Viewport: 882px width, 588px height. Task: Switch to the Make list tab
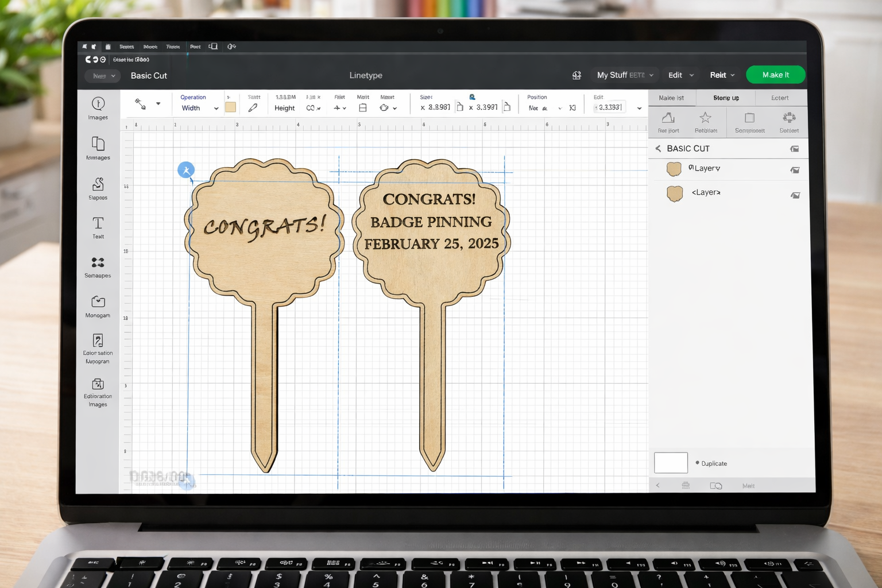tap(671, 98)
